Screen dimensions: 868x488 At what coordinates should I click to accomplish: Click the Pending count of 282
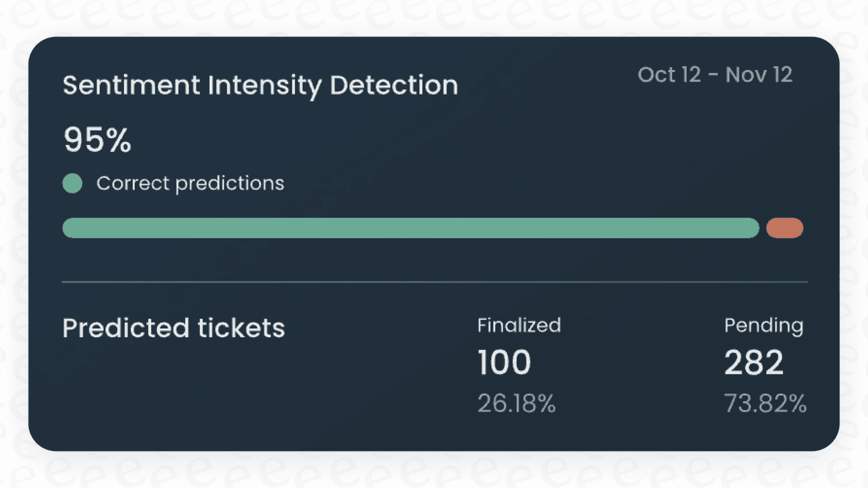click(753, 363)
